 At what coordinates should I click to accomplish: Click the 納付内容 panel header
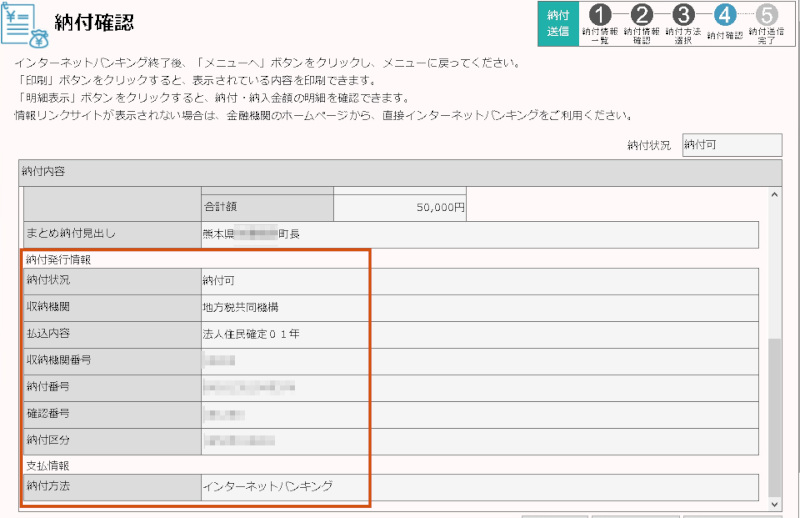coord(400,172)
